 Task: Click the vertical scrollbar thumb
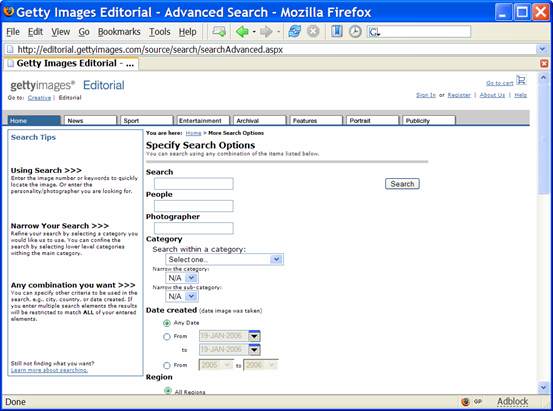point(543,138)
